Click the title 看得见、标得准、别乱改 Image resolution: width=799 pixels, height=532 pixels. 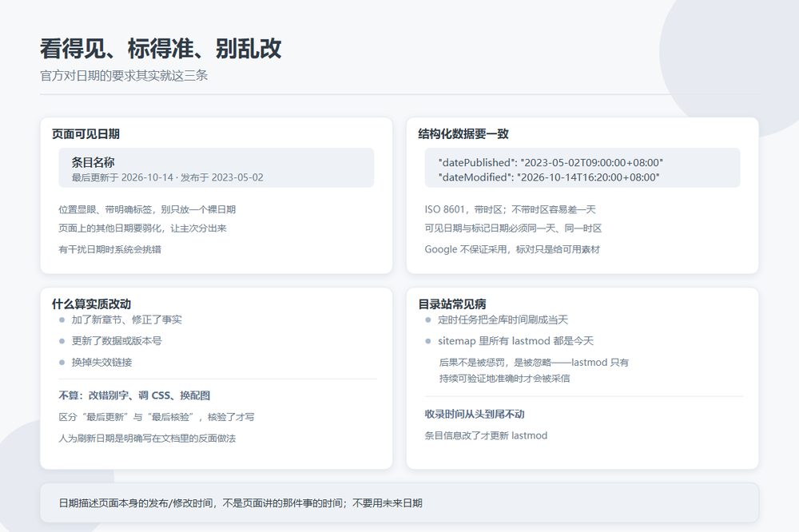point(161,49)
